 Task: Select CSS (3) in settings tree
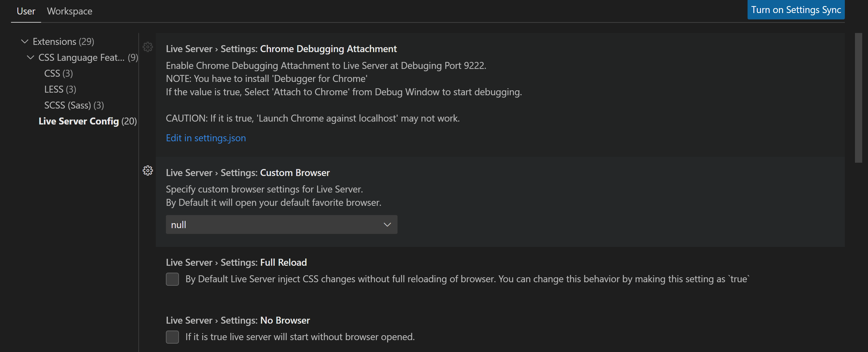click(x=58, y=74)
